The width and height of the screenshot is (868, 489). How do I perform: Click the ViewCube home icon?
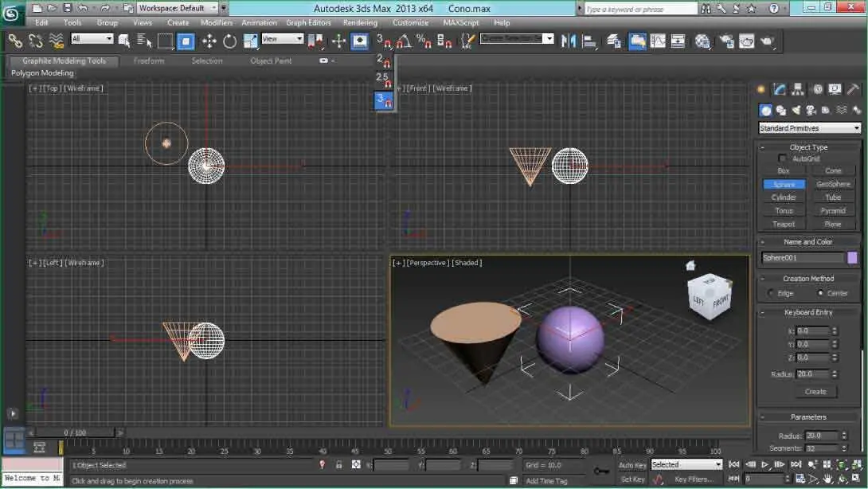pyautogui.click(x=690, y=266)
